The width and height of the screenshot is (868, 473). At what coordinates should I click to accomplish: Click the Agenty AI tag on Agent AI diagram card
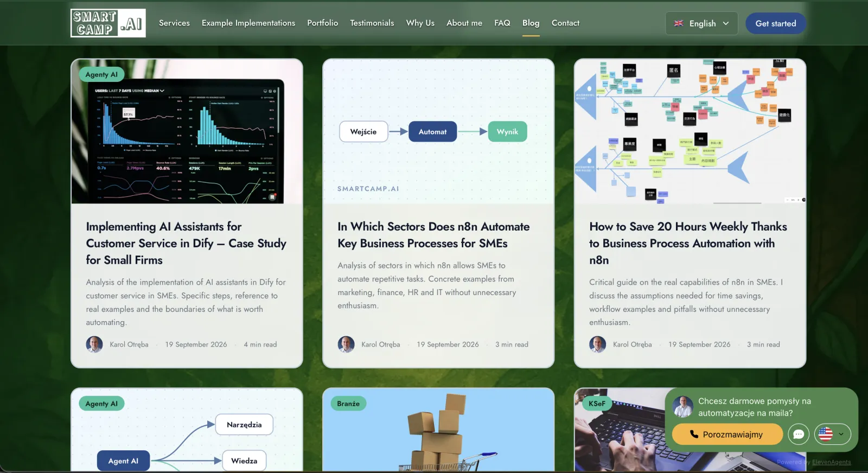101,404
